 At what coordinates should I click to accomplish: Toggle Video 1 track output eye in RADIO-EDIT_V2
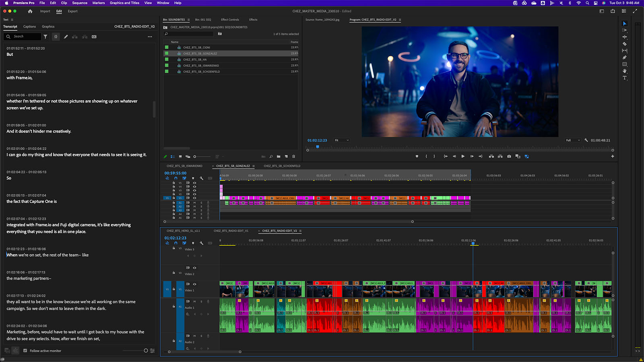[x=194, y=284]
